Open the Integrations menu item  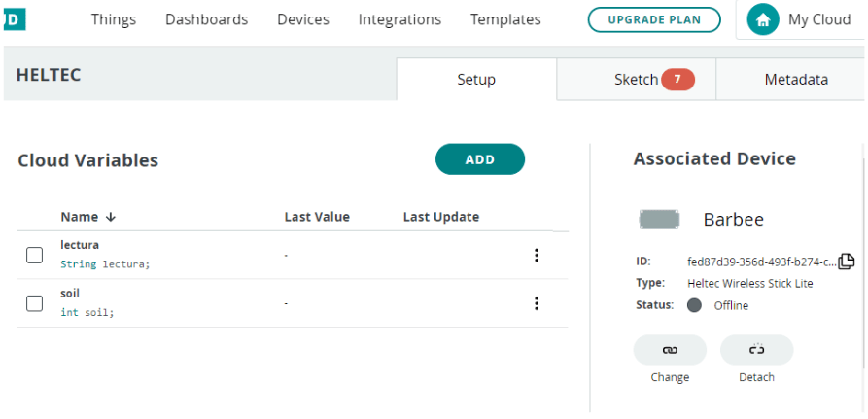point(399,19)
